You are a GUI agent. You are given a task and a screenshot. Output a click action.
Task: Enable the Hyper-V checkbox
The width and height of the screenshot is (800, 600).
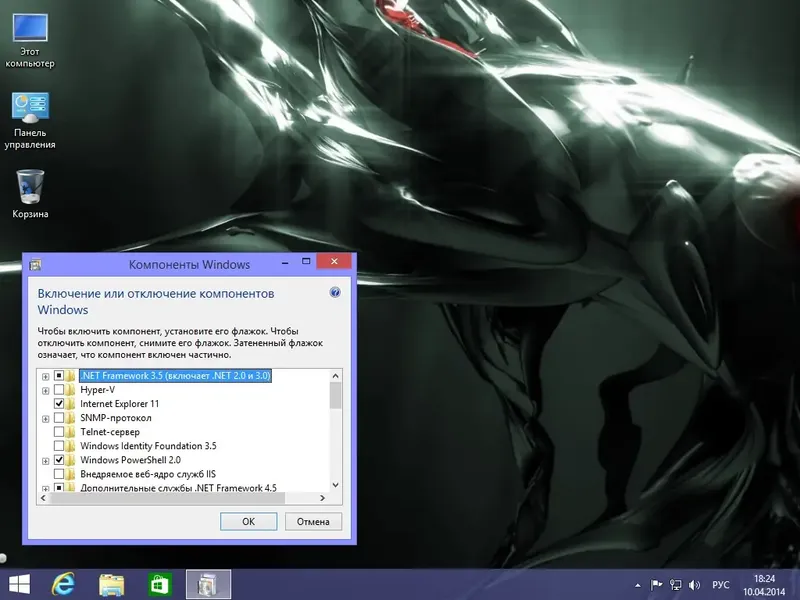pyautogui.click(x=59, y=390)
